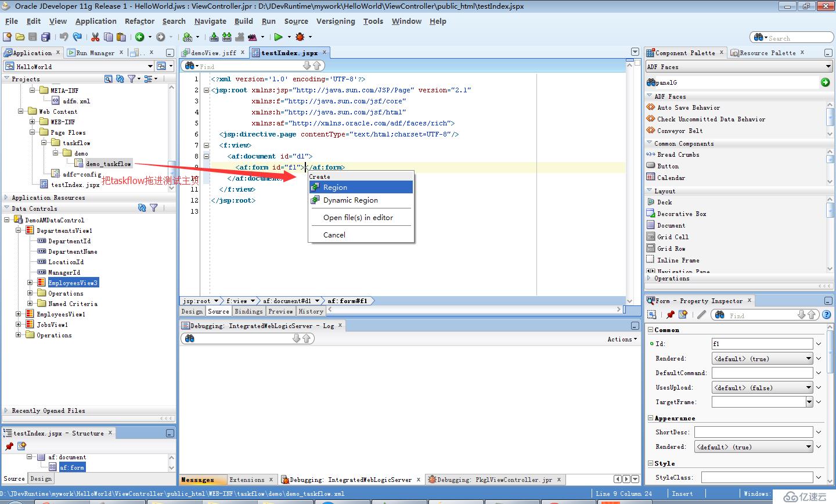Viewport: 836px width, 504px height.
Task: Click the red pin in Property Inspector toolbar
Action: pos(671,315)
